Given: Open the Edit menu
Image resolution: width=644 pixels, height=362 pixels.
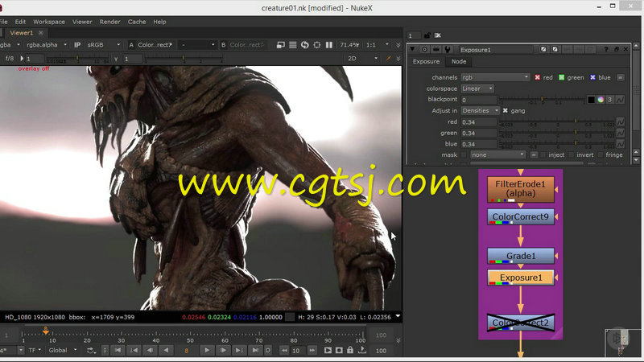Looking at the screenshot, I should click(x=20, y=22).
